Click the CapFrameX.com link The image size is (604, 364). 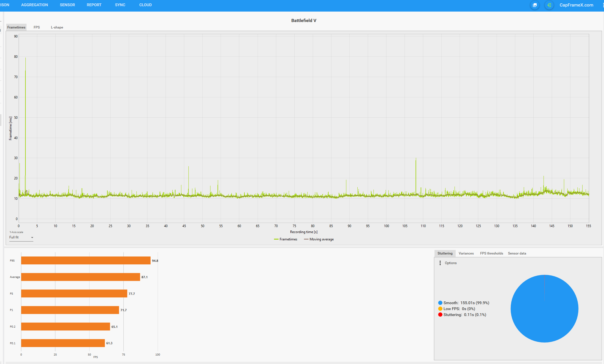576,5
